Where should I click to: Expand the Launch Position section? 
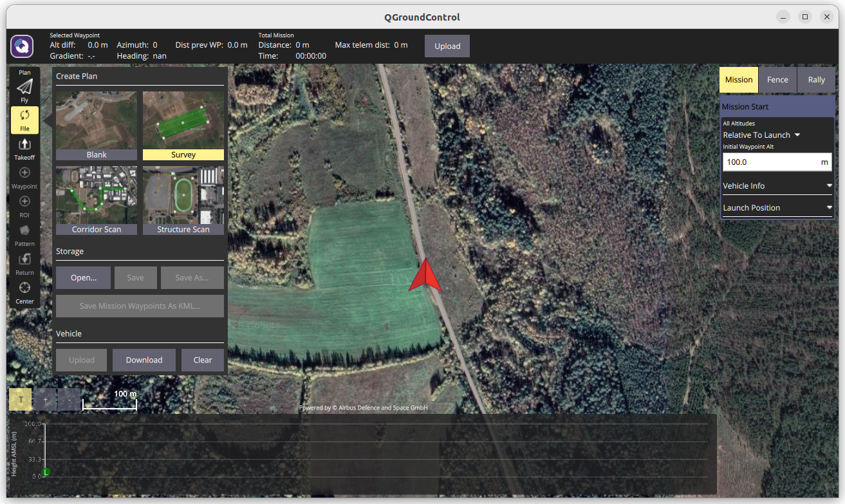click(777, 208)
